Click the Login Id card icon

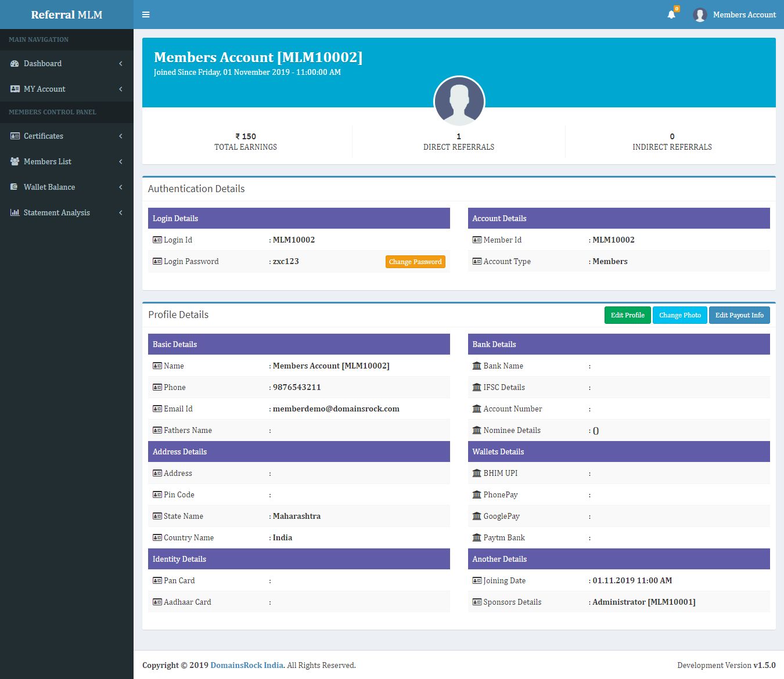click(157, 240)
